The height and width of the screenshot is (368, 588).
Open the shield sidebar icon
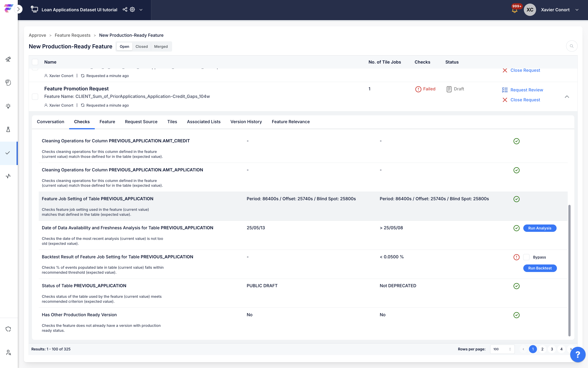pos(8,329)
